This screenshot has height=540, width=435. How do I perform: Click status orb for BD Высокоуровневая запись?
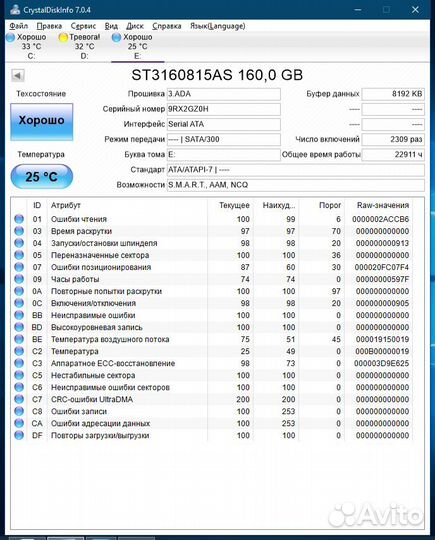(x=19, y=327)
